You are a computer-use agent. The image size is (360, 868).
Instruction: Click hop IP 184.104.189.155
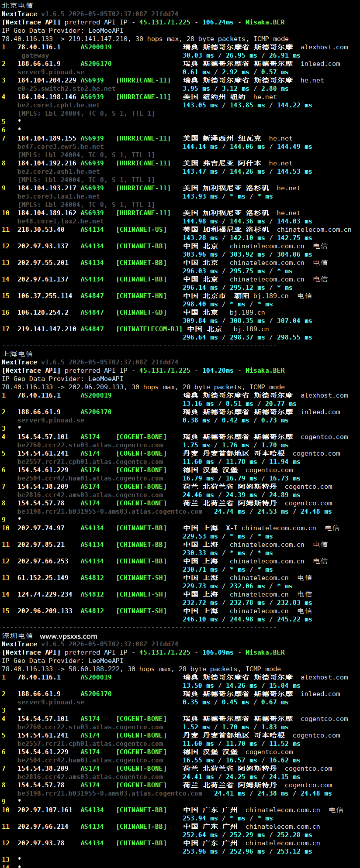coord(47,138)
